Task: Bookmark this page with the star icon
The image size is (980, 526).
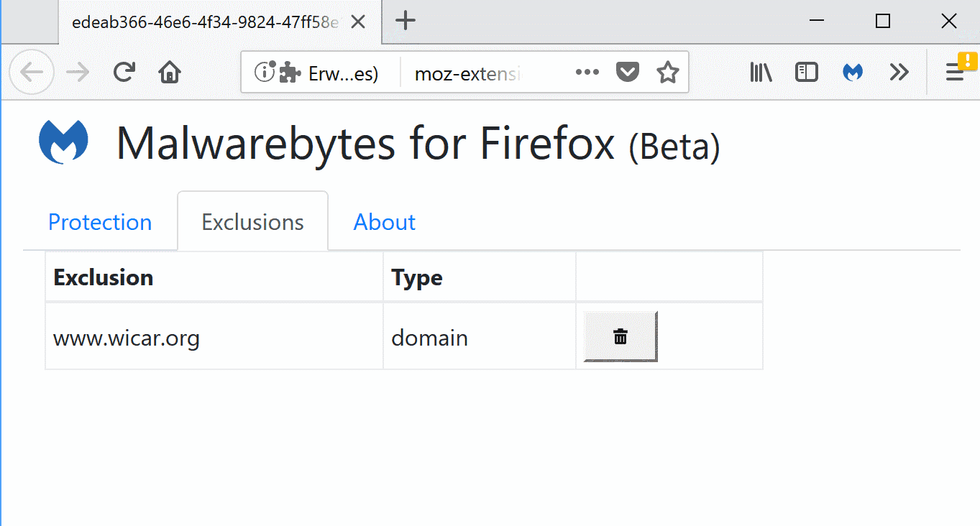Action: pyautogui.click(x=667, y=72)
